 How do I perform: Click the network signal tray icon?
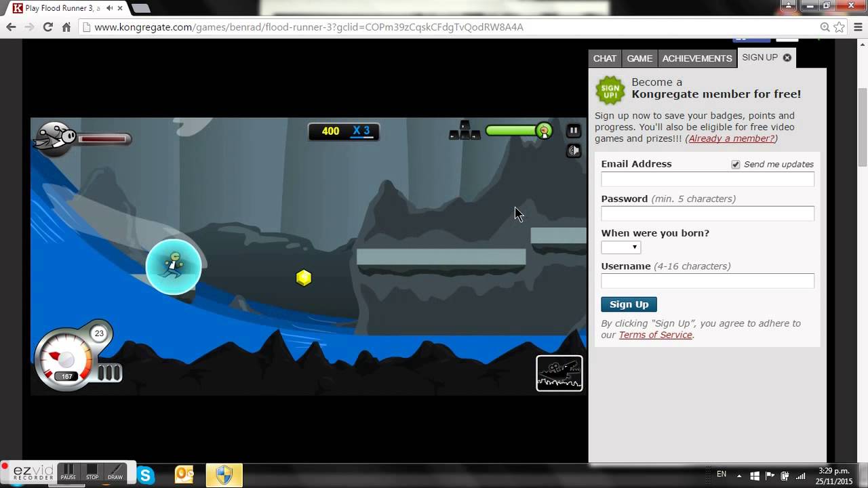(800, 476)
